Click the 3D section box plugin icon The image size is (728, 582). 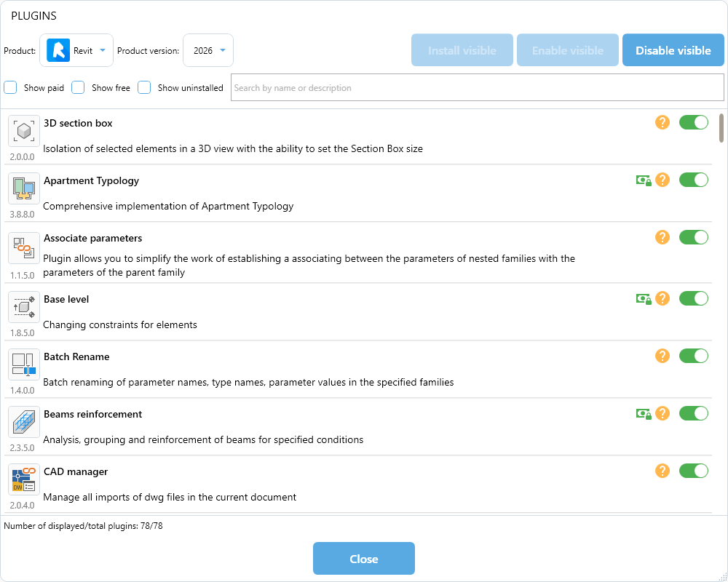pos(24,131)
